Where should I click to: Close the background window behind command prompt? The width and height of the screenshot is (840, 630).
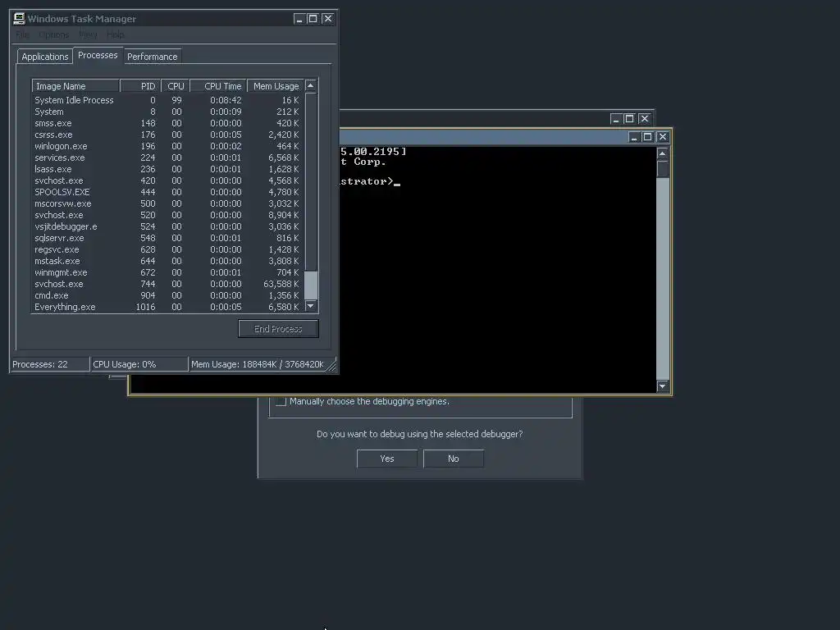(x=645, y=119)
